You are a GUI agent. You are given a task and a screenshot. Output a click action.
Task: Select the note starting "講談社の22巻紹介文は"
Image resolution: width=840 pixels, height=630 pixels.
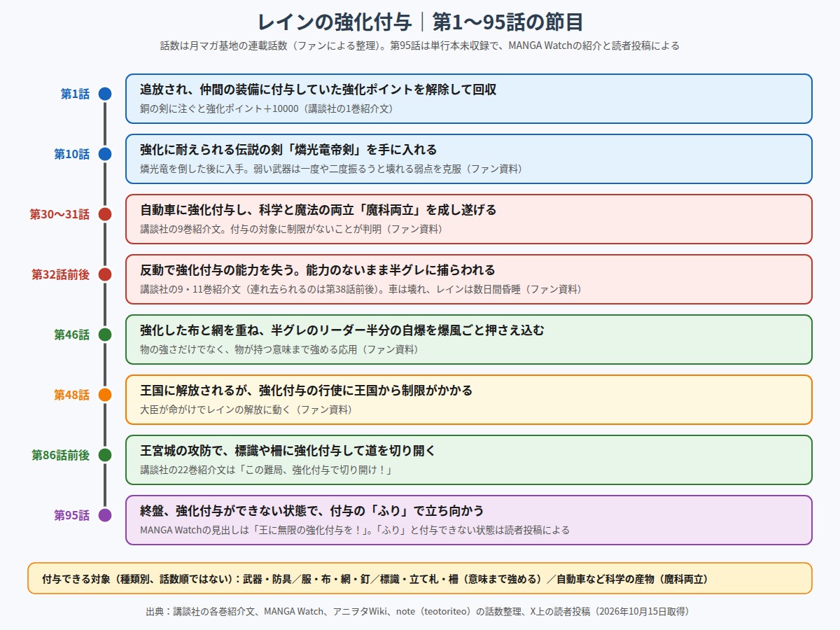coord(265,470)
